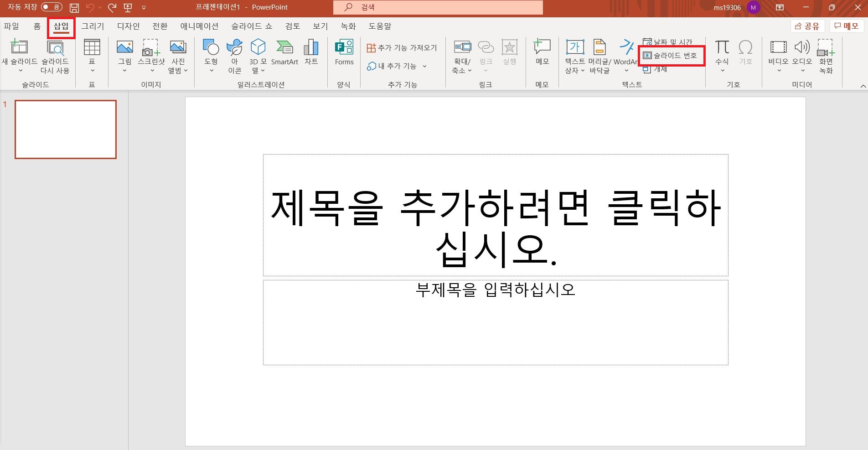Insert a 차트 (chart)
The image size is (868, 450).
coord(311,52)
